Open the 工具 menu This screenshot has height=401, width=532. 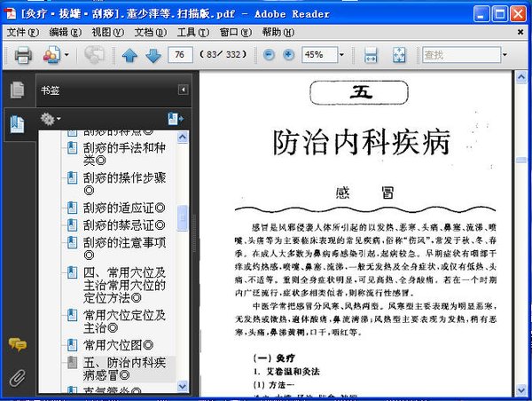193,33
